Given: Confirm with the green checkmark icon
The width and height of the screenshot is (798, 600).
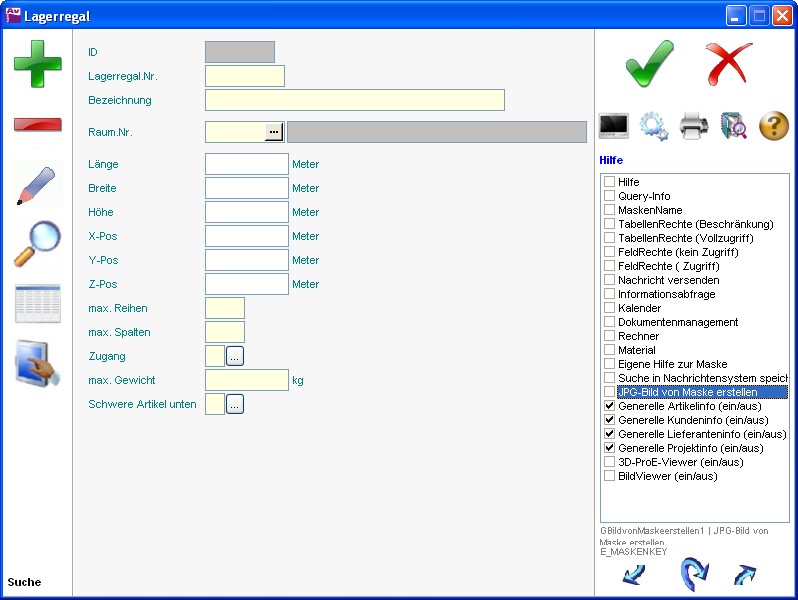Looking at the screenshot, I should tap(649, 64).
